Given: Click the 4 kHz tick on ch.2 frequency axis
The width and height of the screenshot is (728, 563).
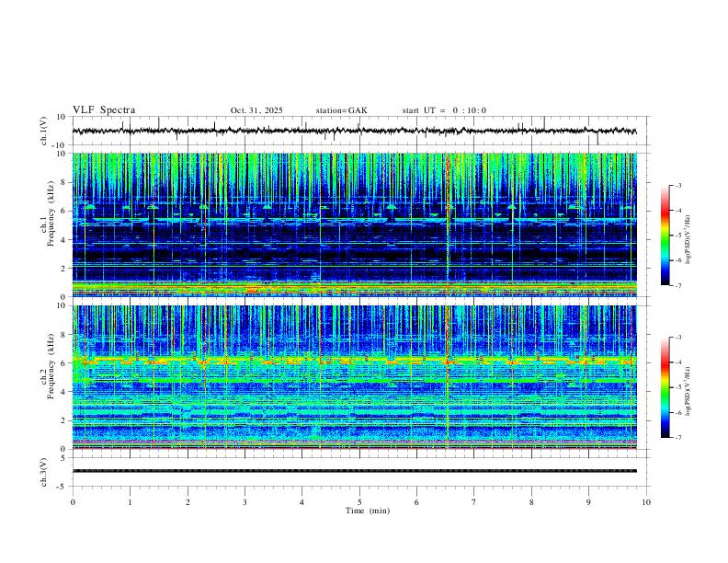Looking at the screenshot, I should pos(63,392).
